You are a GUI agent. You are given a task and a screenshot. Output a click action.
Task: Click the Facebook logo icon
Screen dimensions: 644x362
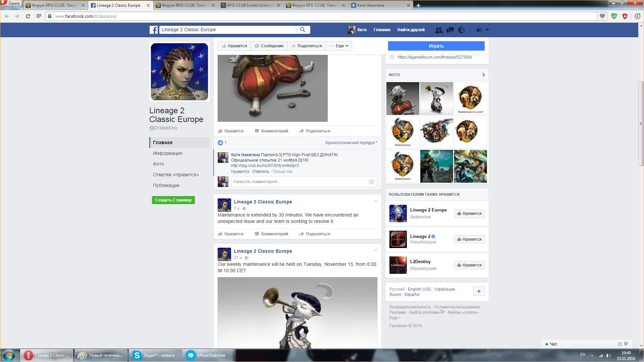click(x=154, y=30)
